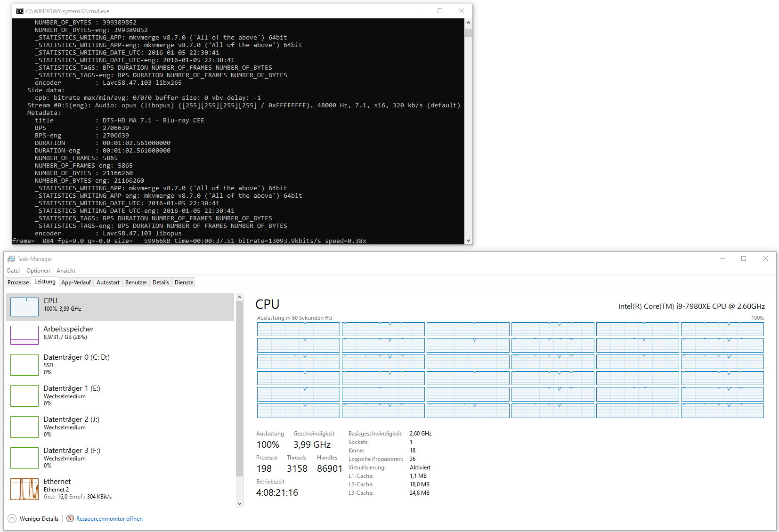The height and width of the screenshot is (532, 779).
Task: Select the CPU graph thumbnail in the sidebar
Action: (24, 307)
